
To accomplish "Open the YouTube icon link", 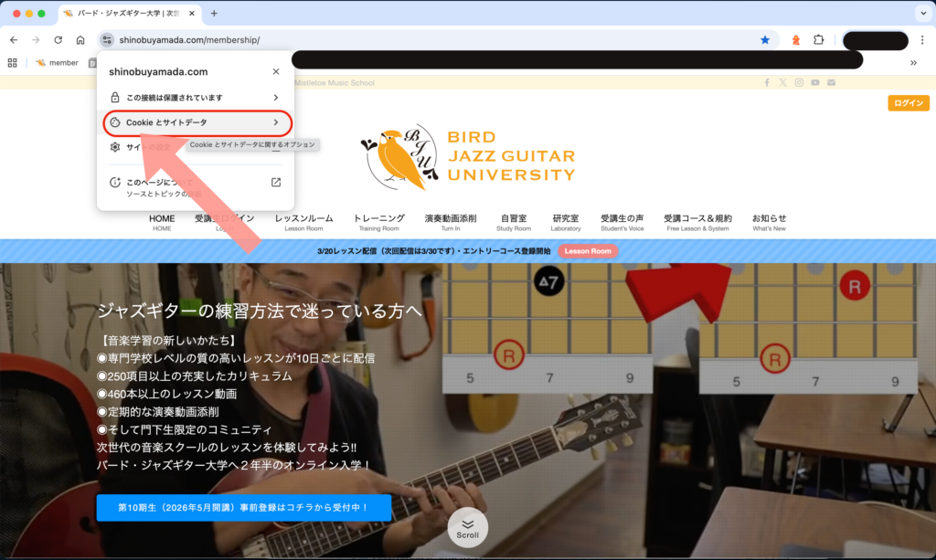I will pyautogui.click(x=815, y=83).
